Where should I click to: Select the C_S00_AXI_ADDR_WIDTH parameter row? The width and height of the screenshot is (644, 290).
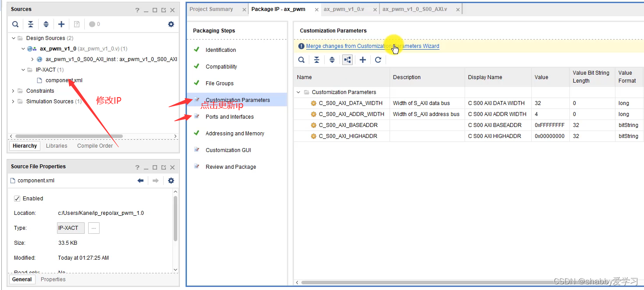[469, 114]
